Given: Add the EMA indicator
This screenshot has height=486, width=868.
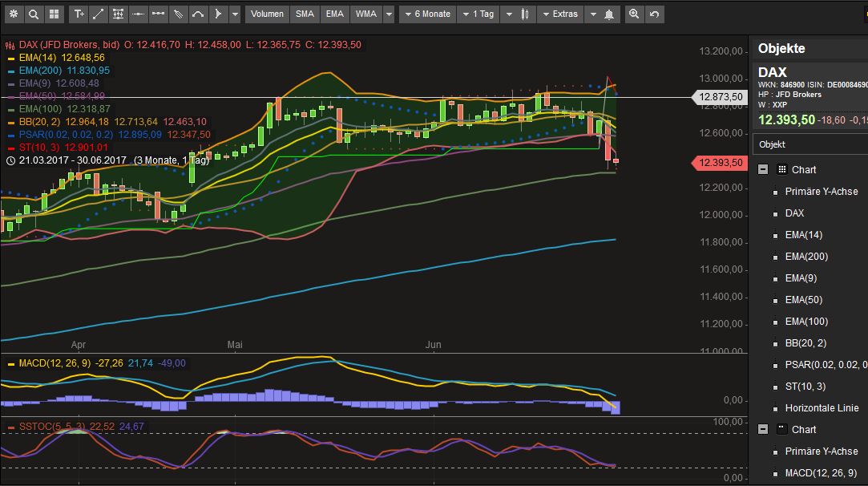Looking at the screenshot, I should coord(334,14).
